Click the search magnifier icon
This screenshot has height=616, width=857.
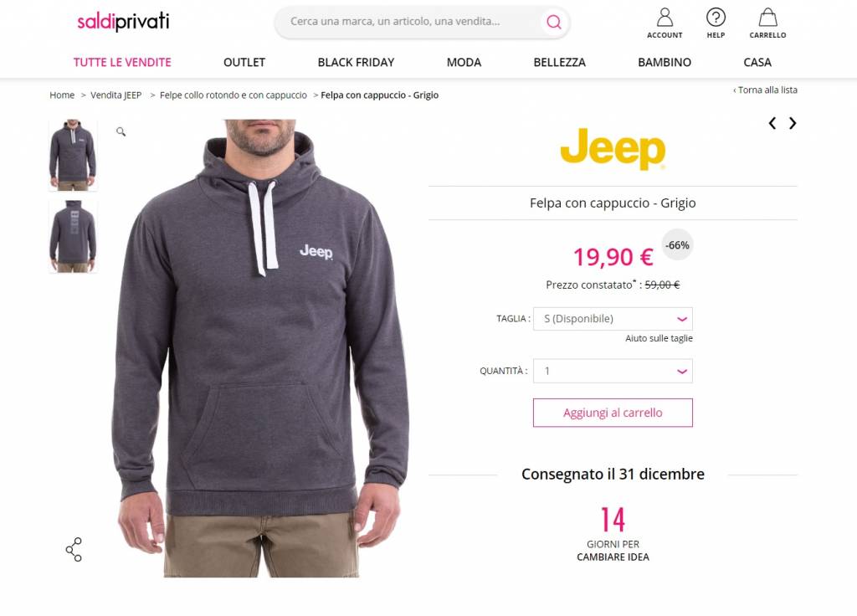(554, 22)
